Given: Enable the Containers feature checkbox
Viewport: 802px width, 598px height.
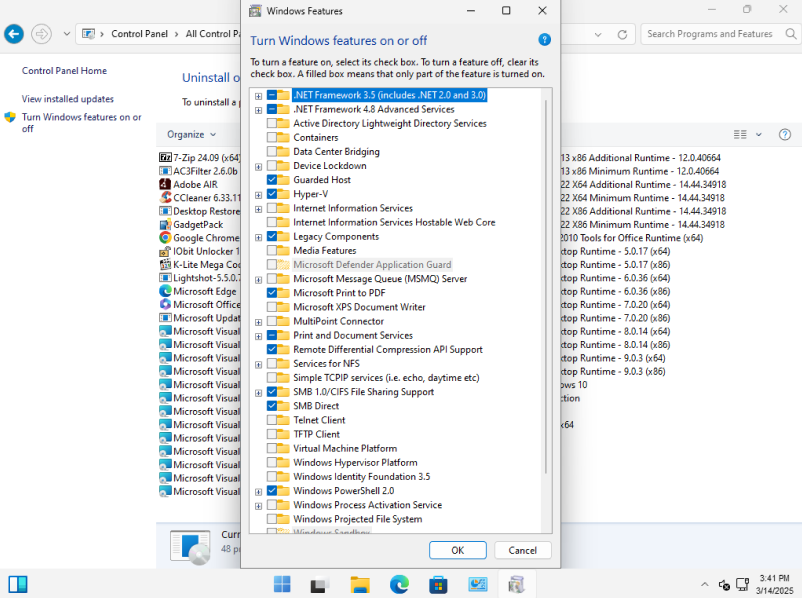Looking at the screenshot, I should coord(272,138).
